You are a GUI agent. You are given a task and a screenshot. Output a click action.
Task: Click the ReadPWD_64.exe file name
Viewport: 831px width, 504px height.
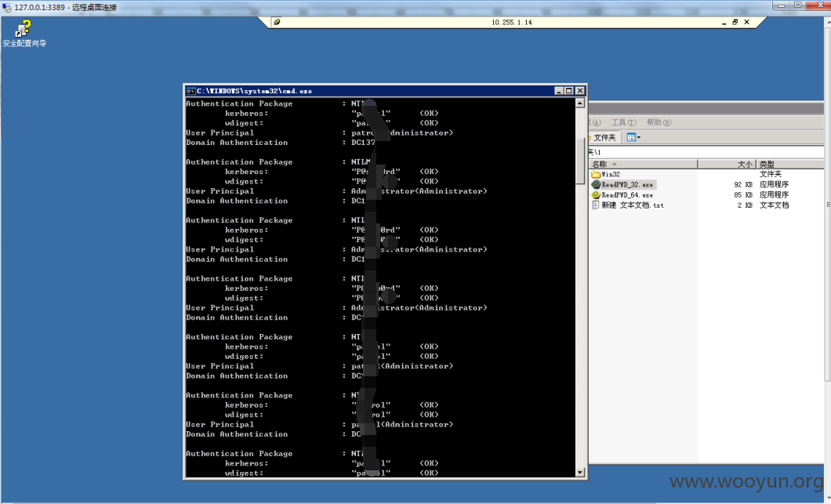click(x=627, y=195)
